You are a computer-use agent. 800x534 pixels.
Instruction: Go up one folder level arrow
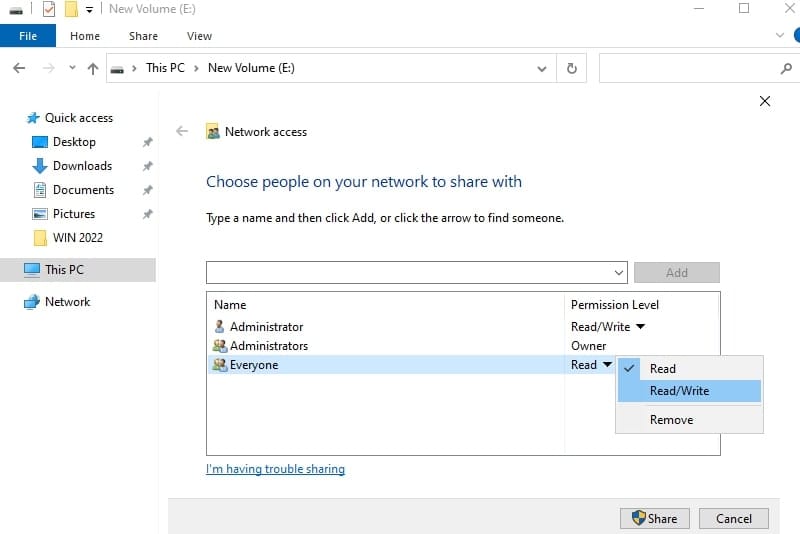(x=93, y=68)
